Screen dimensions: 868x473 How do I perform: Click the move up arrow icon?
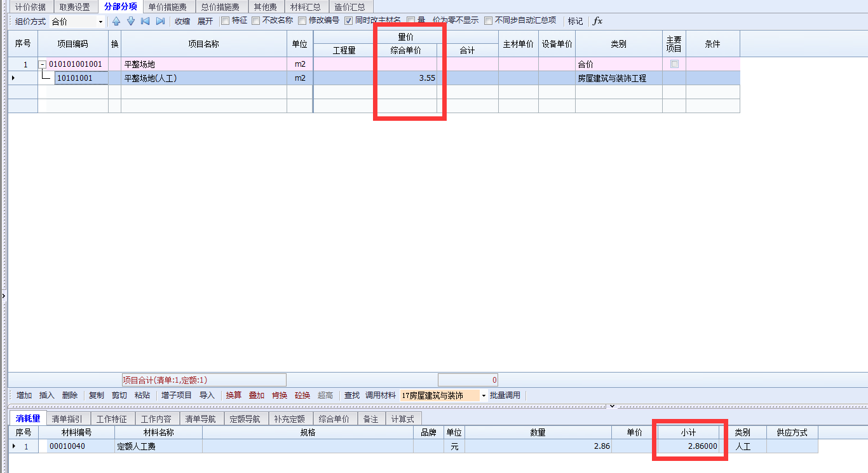point(116,21)
